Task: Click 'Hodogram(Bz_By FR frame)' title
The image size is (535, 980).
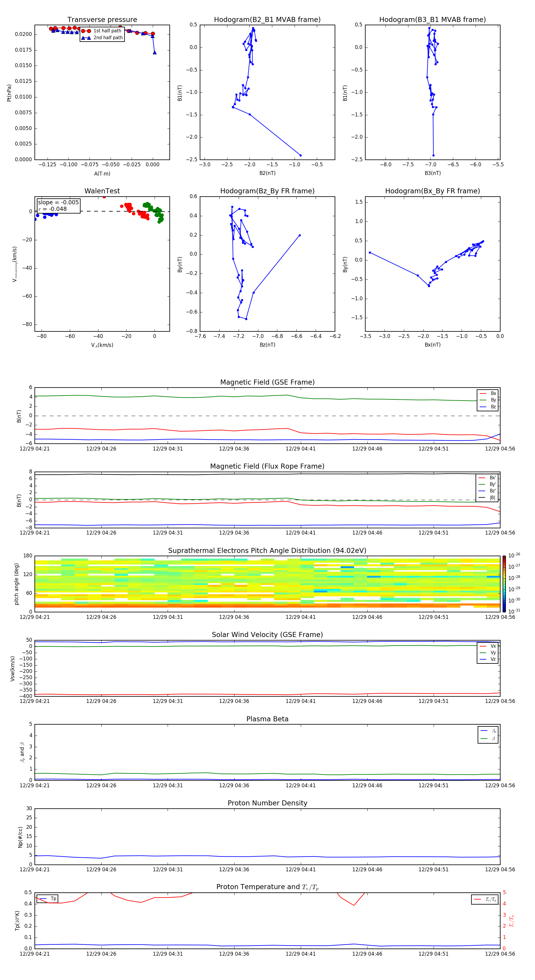Action: [267, 191]
